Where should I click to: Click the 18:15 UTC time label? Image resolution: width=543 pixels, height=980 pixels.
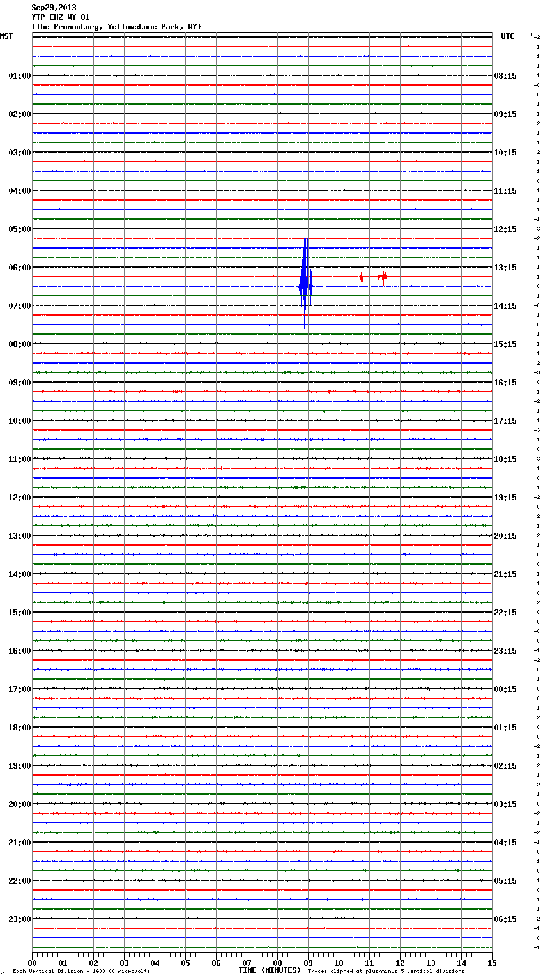(x=505, y=459)
